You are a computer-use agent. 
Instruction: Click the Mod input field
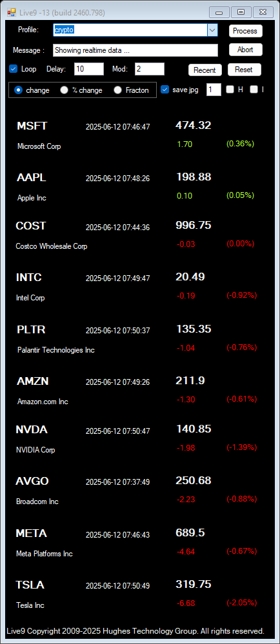click(x=150, y=69)
